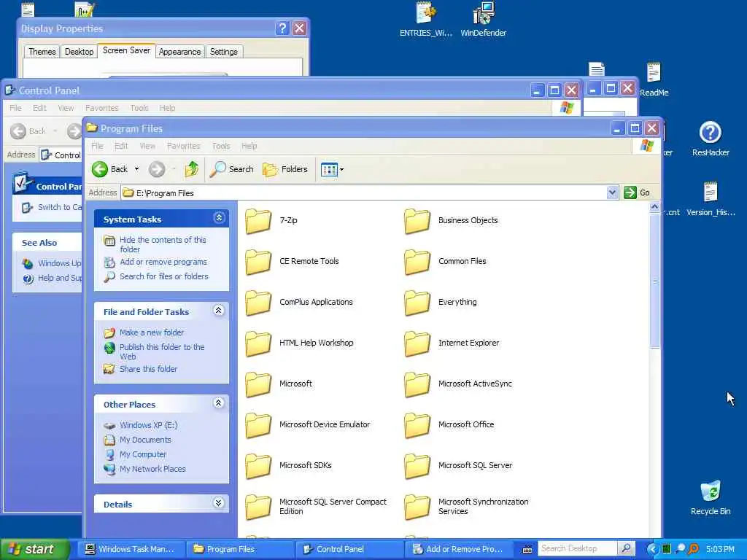
Task: Expand the Details panel
Action: click(x=219, y=503)
